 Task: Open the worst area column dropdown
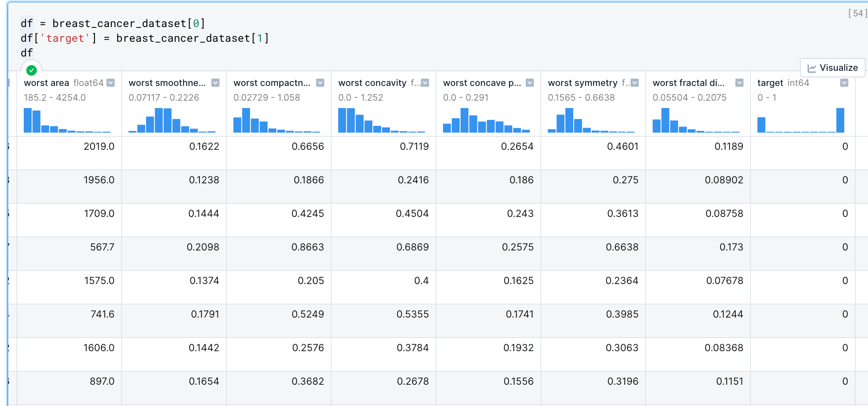[x=111, y=83]
